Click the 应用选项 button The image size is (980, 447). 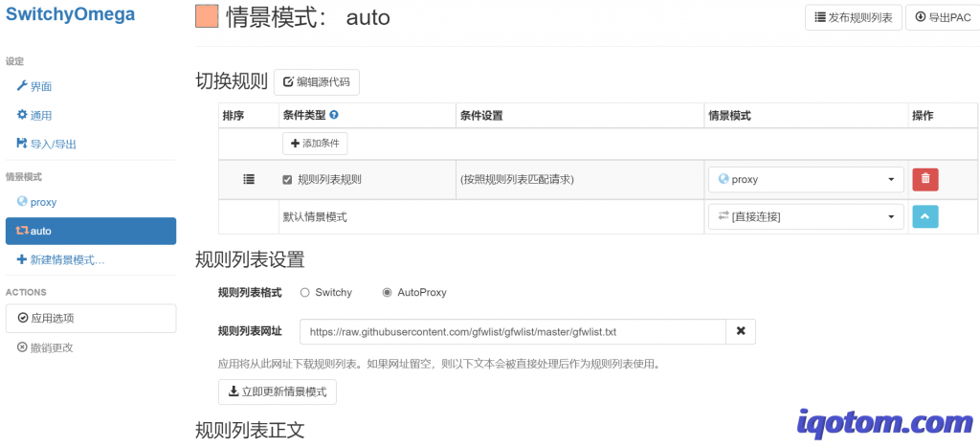tap(90, 318)
